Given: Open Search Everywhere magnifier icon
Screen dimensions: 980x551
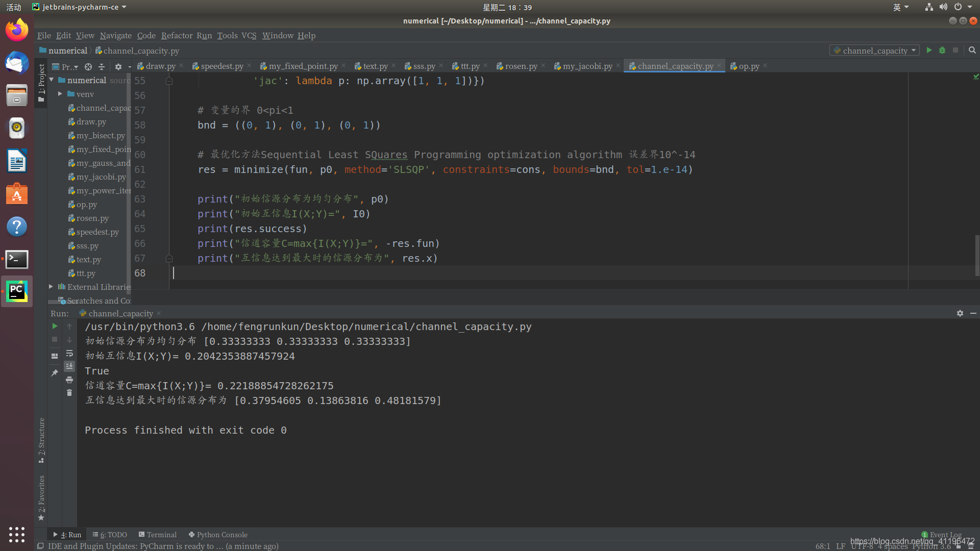Looking at the screenshot, I should coord(972,50).
